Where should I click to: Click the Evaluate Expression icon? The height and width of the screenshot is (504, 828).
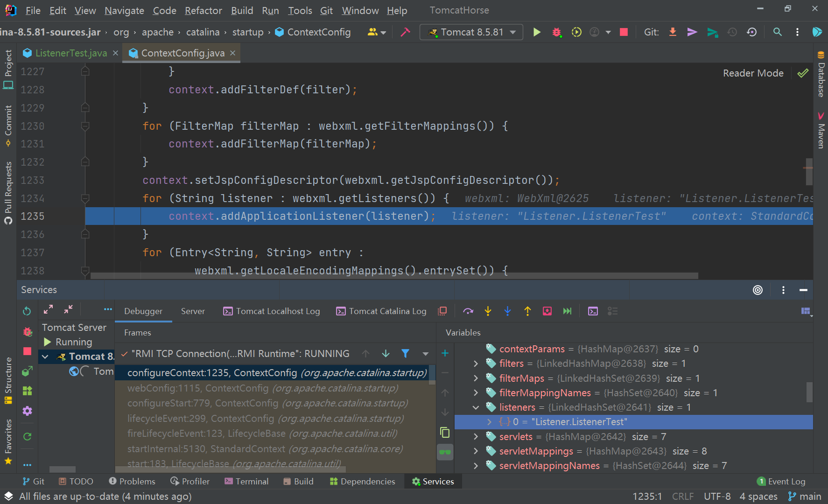[x=593, y=311]
